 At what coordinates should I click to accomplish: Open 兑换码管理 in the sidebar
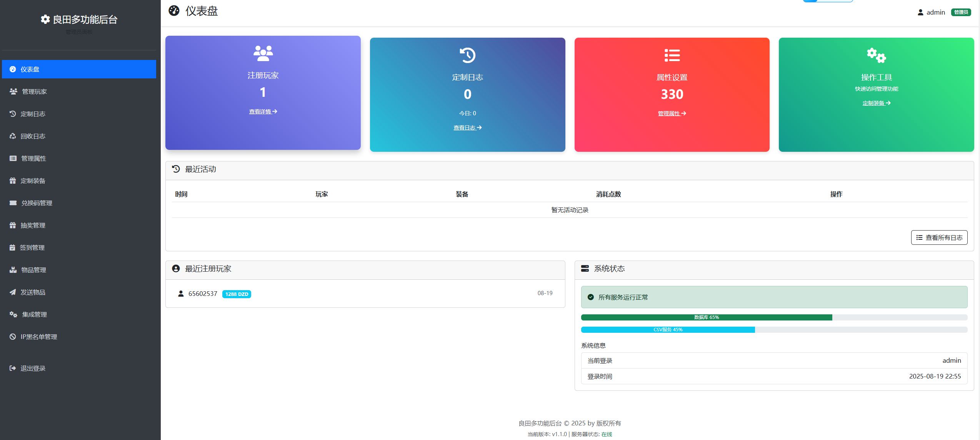[79, 203]
